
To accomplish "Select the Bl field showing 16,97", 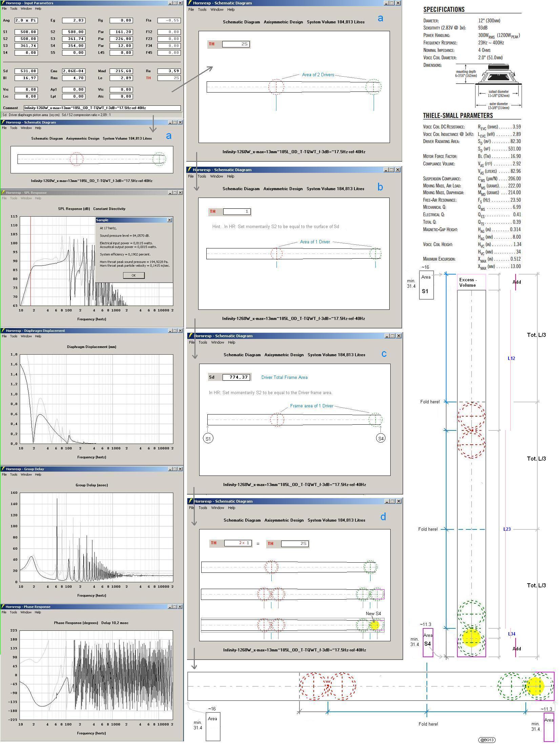I will pyautogui.click(x=26, y=78).
